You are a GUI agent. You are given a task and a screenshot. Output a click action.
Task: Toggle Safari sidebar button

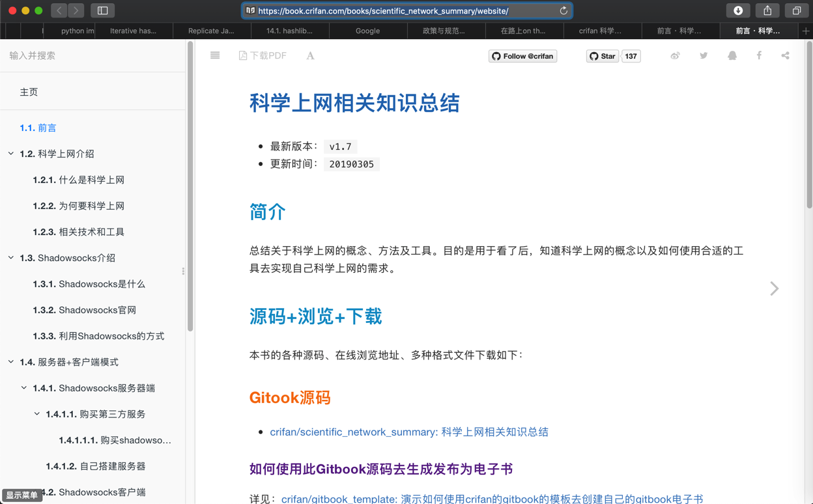[102, 10]
